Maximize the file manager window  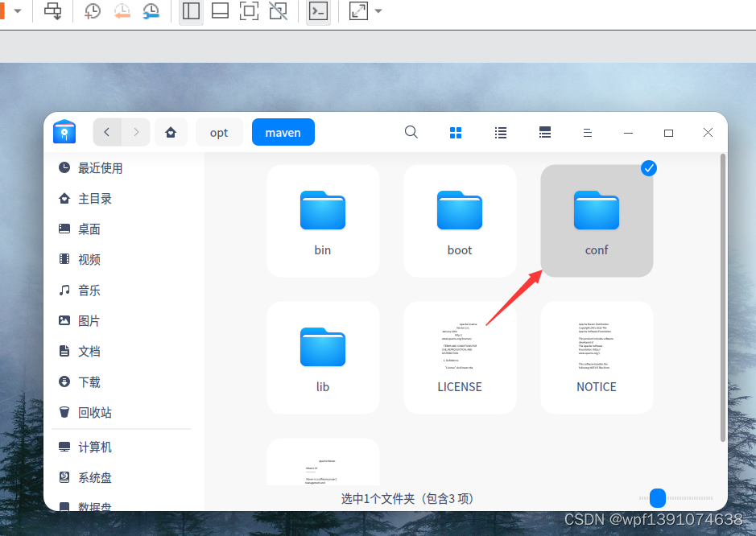click(x=668, y=133)
